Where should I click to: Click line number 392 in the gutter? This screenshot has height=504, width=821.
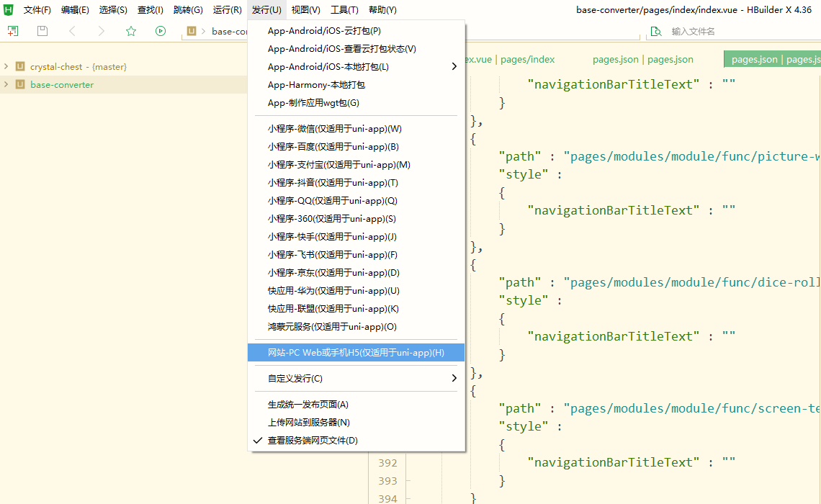[387, 463]
